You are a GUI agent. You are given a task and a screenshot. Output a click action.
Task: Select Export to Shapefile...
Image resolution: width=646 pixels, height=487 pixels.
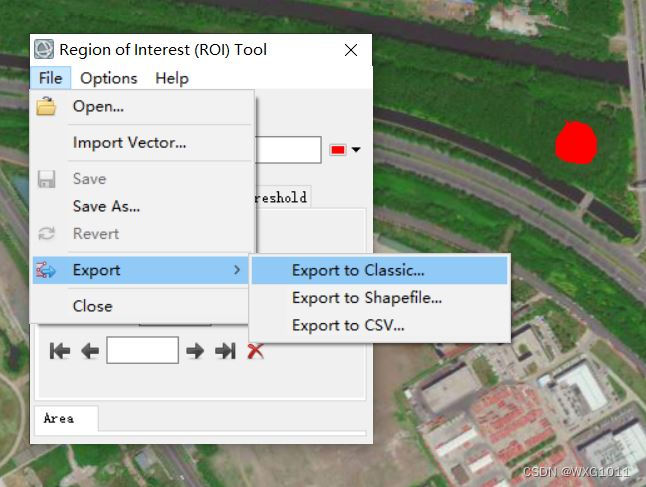pyautogui.click(x=379, y=297)
